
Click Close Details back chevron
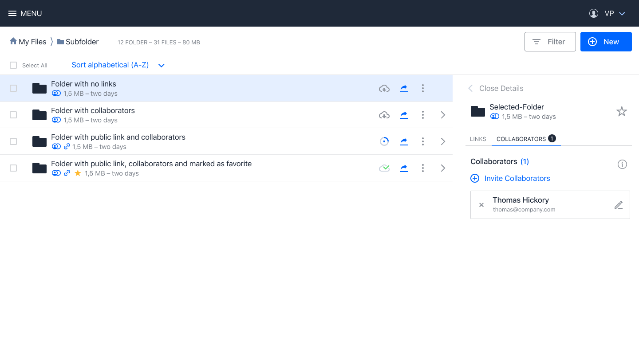470,88
